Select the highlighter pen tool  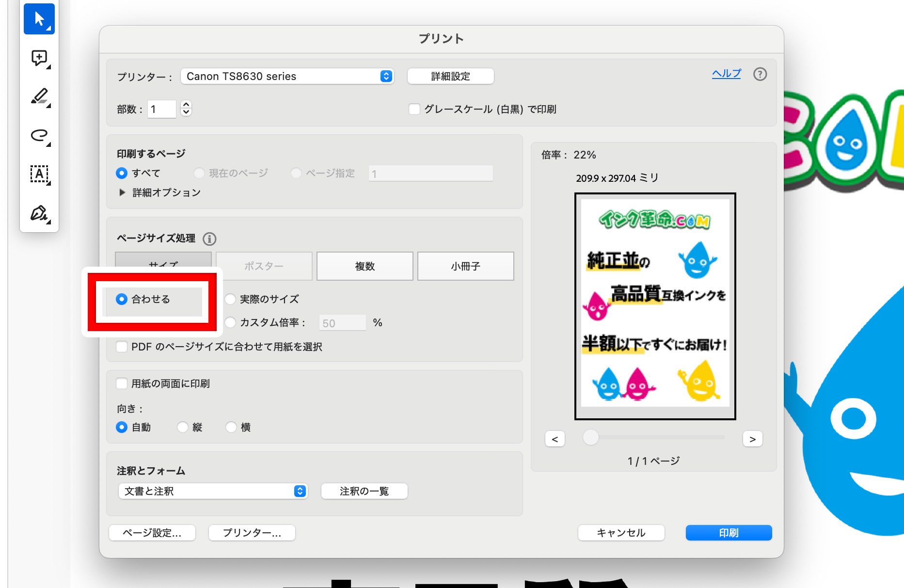39,96
